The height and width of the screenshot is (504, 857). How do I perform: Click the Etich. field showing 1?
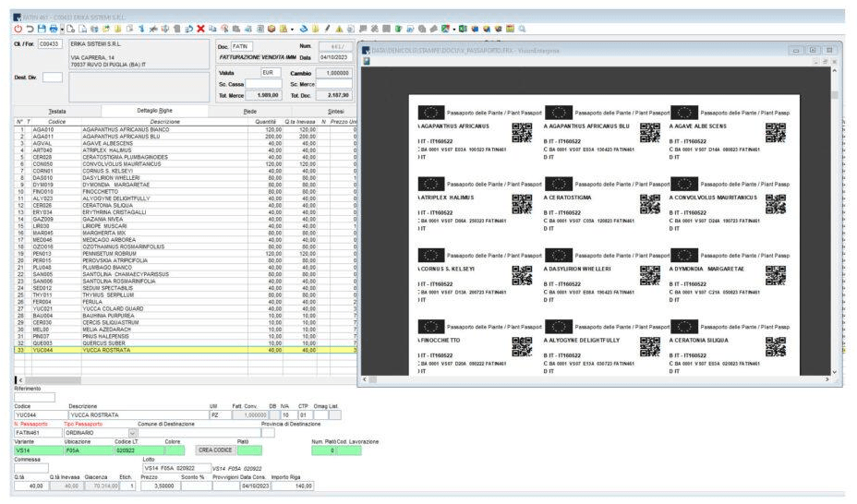[127, 486]
